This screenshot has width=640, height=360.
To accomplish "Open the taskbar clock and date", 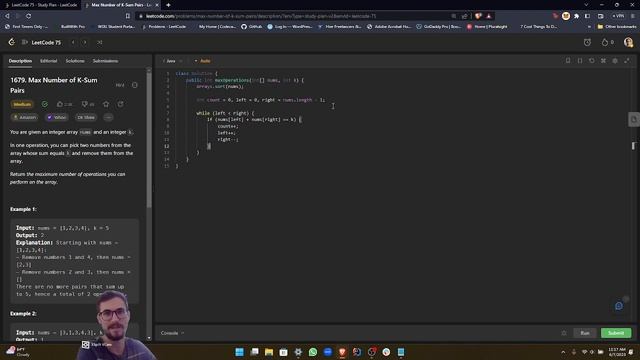I will tap(617, 352).
